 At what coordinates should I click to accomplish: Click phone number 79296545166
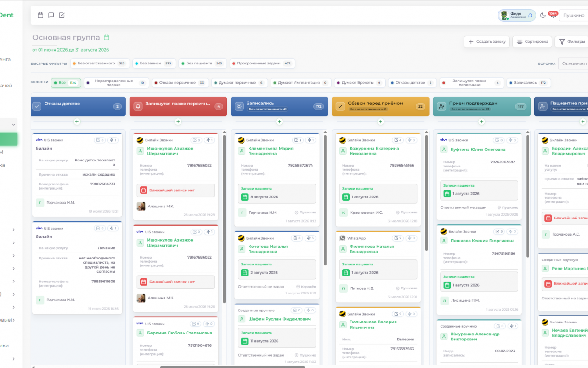point(401,165)
